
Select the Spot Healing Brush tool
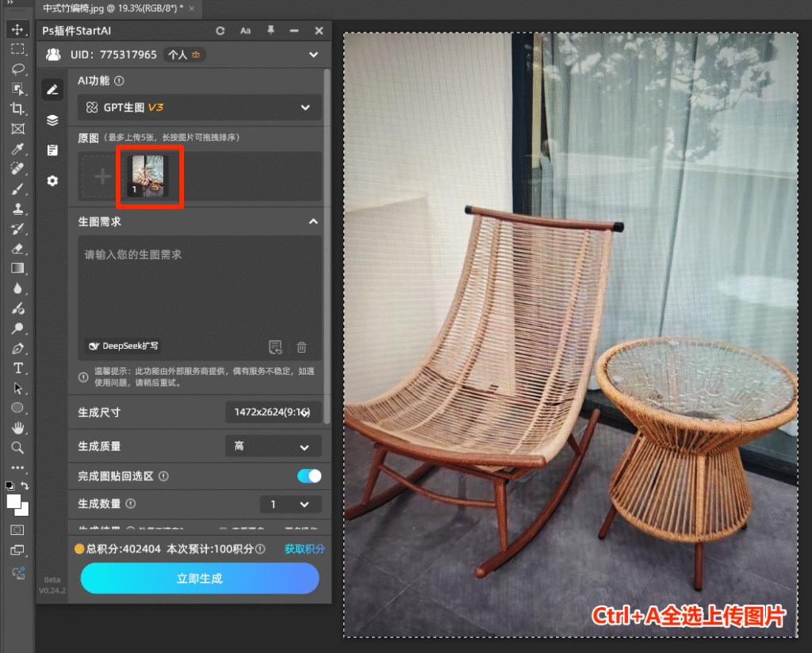point(17,169)
